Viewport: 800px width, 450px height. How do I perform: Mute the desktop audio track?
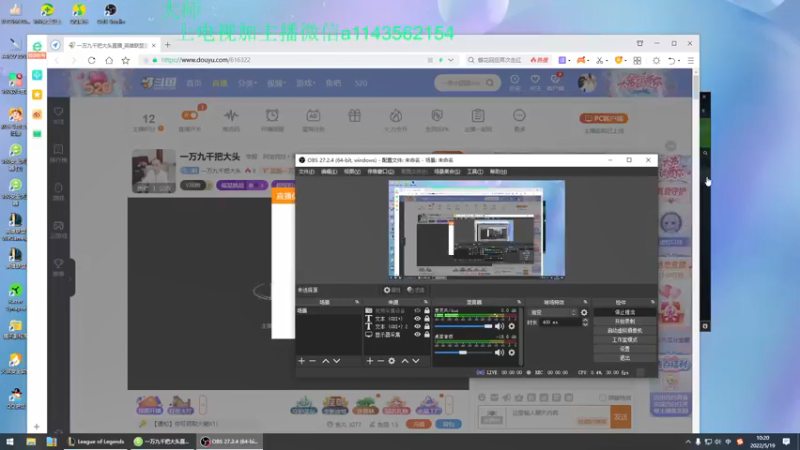pos(499,353)
